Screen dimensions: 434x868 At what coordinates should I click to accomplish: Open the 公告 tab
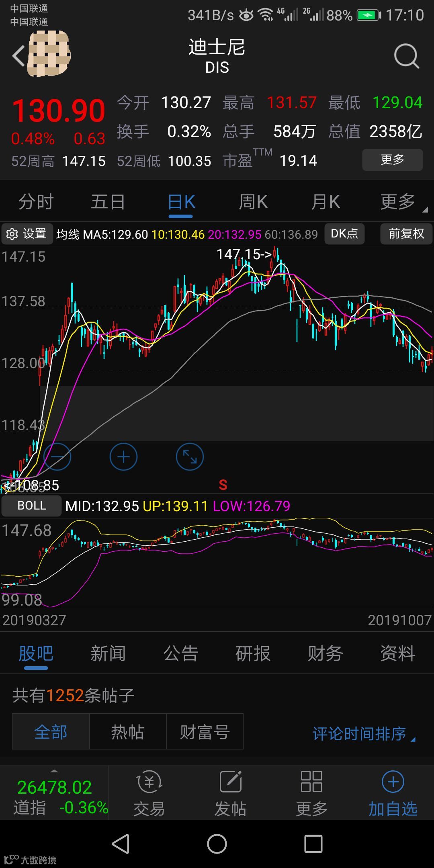tap(181, 653)
